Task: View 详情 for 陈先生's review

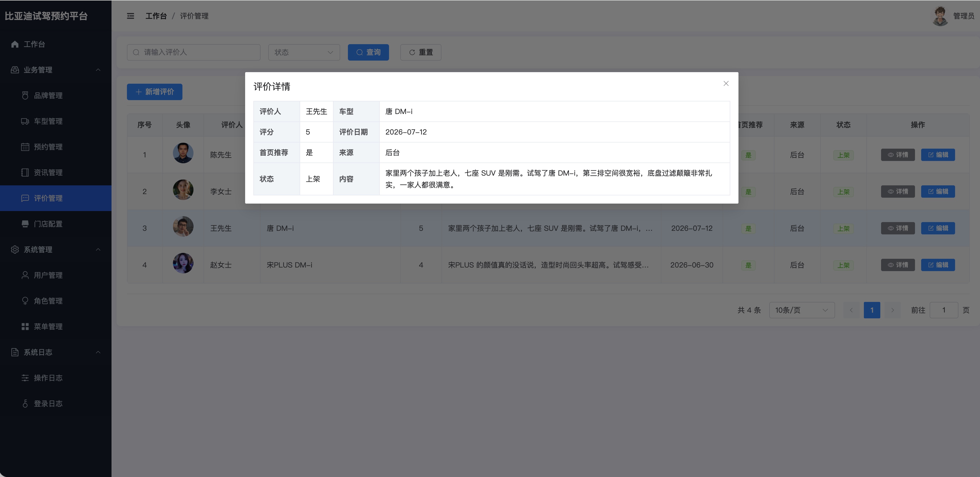Action: click(x=898, y=155)
